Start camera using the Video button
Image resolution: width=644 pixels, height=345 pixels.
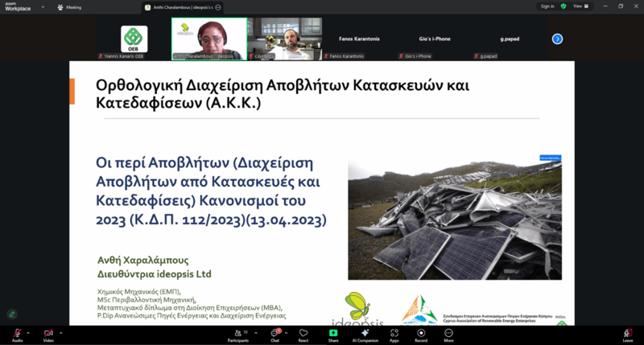pos(47,333)
